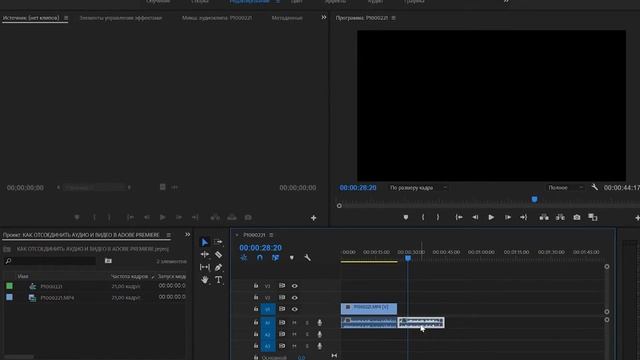Go to Out point in Program monitor
The width and height of the screenshot is (640, 360).
(524, 218)
